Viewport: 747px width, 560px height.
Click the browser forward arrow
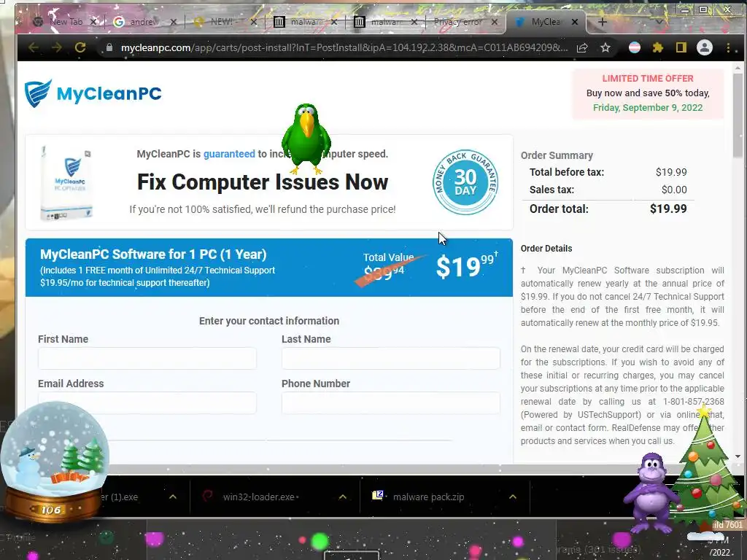[x=57, y=47]
